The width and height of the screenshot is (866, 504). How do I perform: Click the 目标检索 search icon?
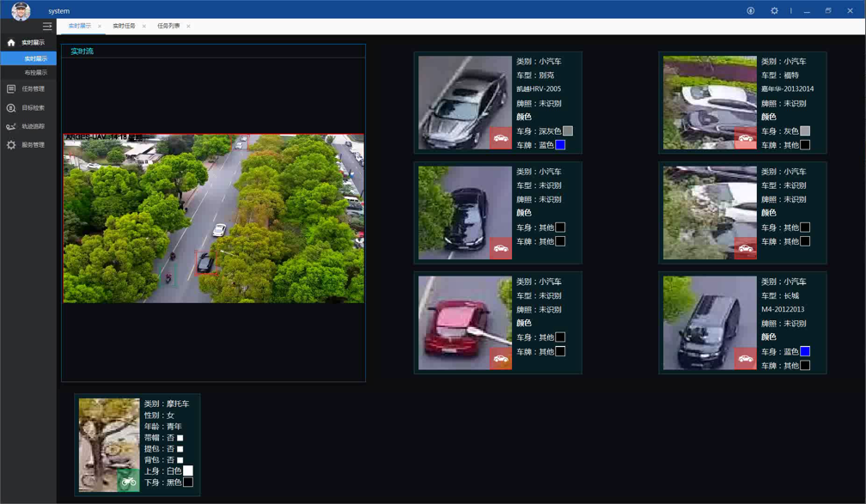11,107
